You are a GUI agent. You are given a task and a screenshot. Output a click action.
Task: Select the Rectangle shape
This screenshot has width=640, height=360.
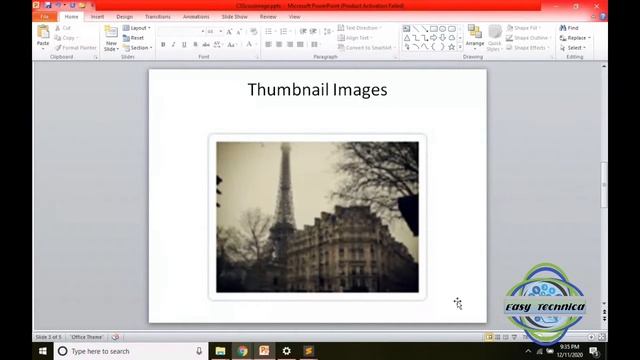433,29
